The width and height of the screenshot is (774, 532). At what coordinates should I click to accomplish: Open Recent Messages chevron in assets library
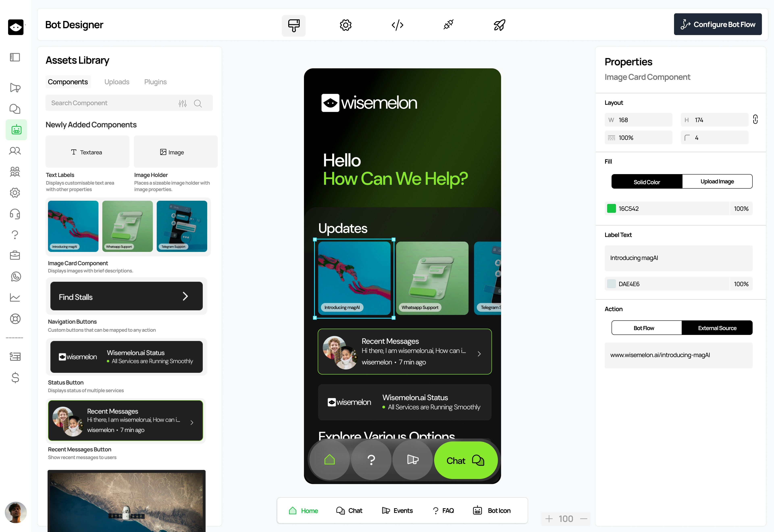[x=192, y=423]
